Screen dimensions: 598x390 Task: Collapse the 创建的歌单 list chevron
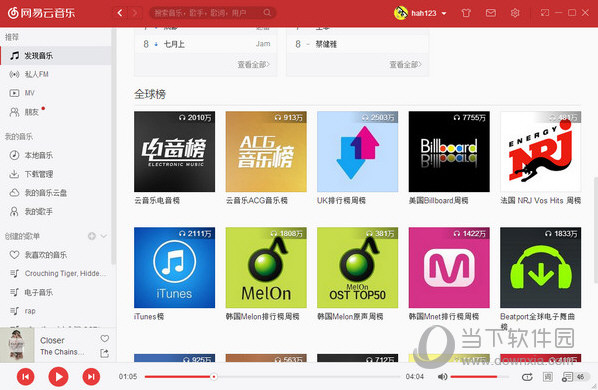point(104,236)
